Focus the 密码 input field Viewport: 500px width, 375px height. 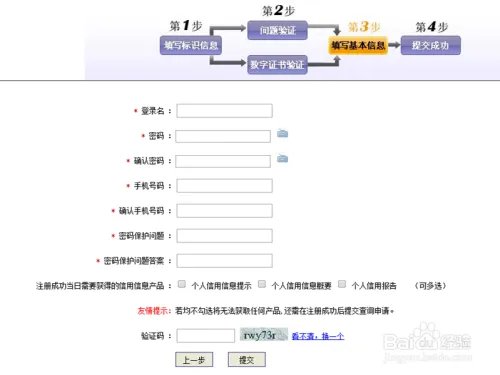coord(223,136)
